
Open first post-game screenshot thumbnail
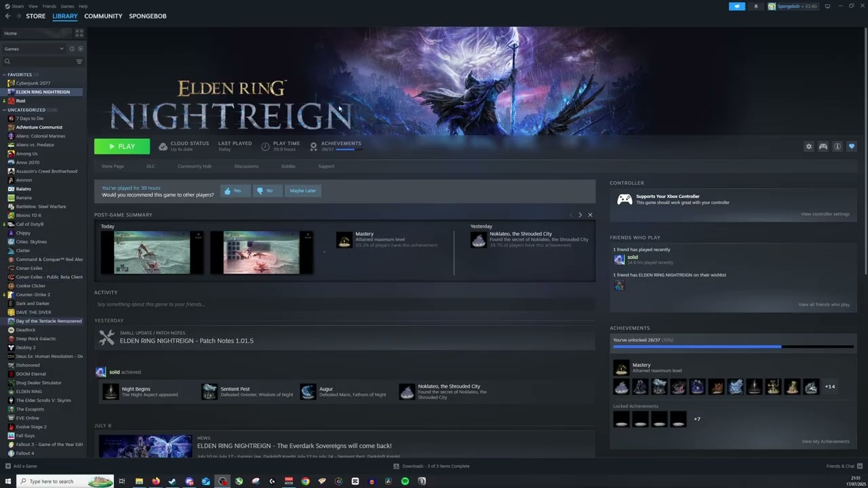[152, 252]
